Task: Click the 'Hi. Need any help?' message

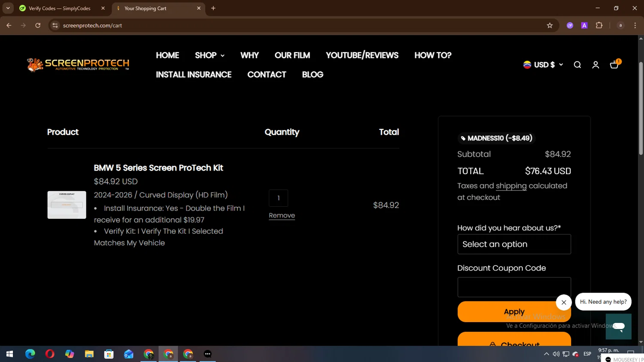Action: (603, 302)
